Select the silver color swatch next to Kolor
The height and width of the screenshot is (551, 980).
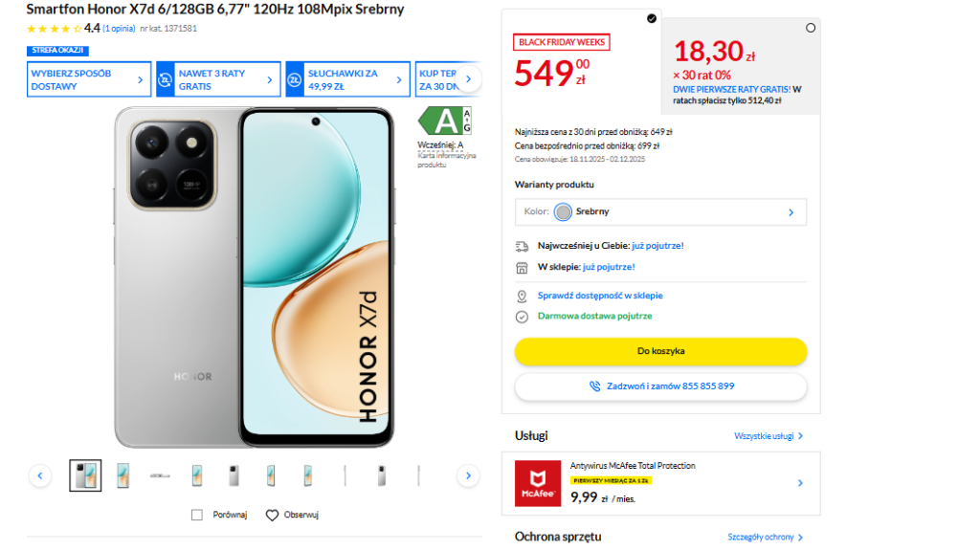tap(563, 211)
